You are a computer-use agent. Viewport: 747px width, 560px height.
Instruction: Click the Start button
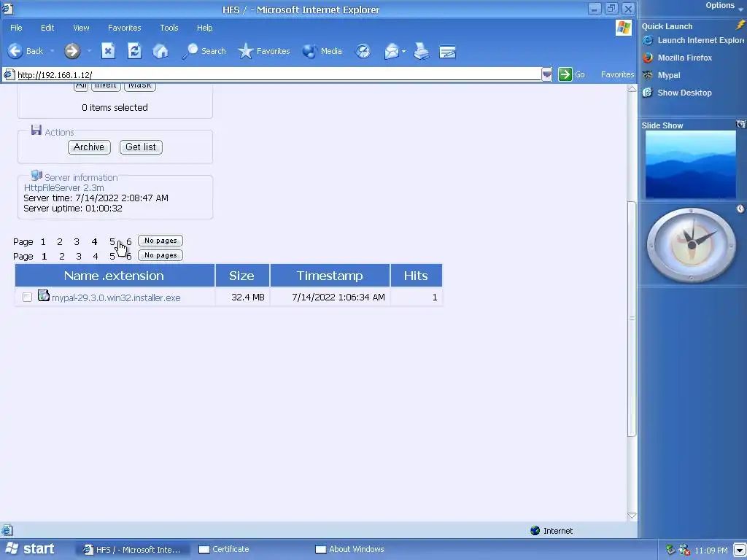pyautogui.click(x=29, y=549)
